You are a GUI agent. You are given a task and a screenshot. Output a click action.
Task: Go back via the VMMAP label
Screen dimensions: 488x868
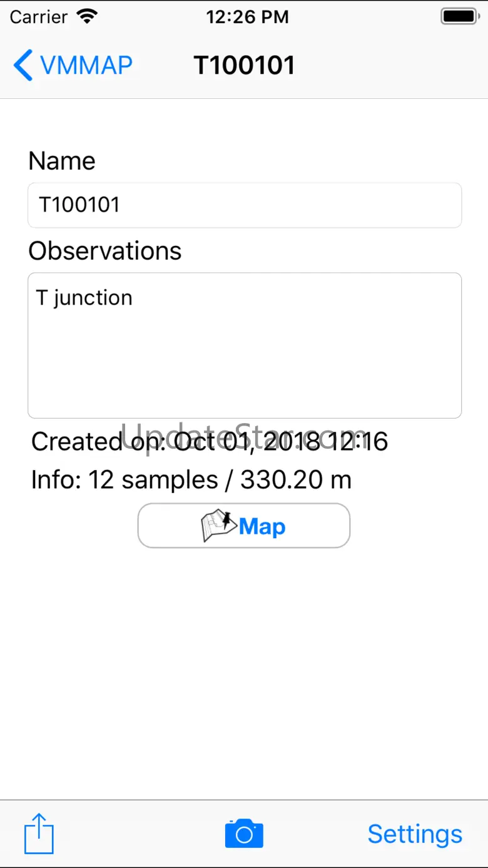86,66
